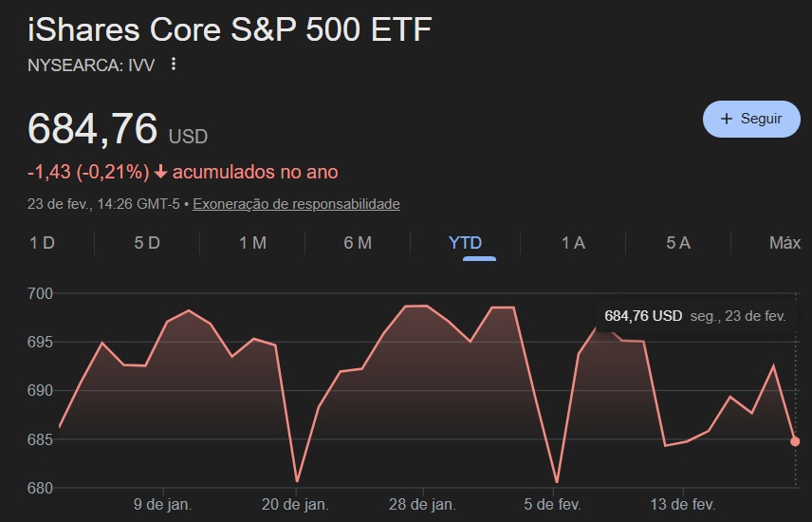Click the end data point on chart
812x522 pixels.
coord(795,441)
